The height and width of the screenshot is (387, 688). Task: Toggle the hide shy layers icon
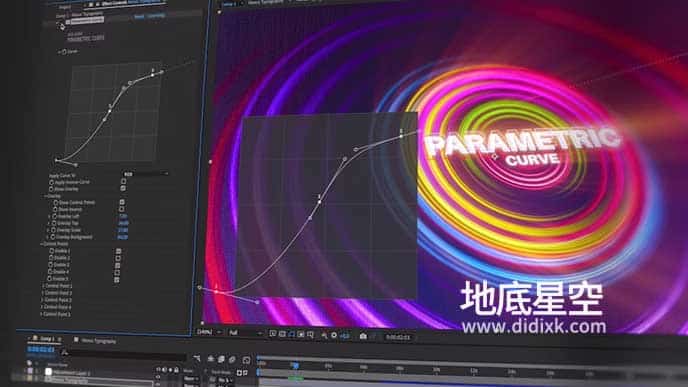click(x=211, y=359)
